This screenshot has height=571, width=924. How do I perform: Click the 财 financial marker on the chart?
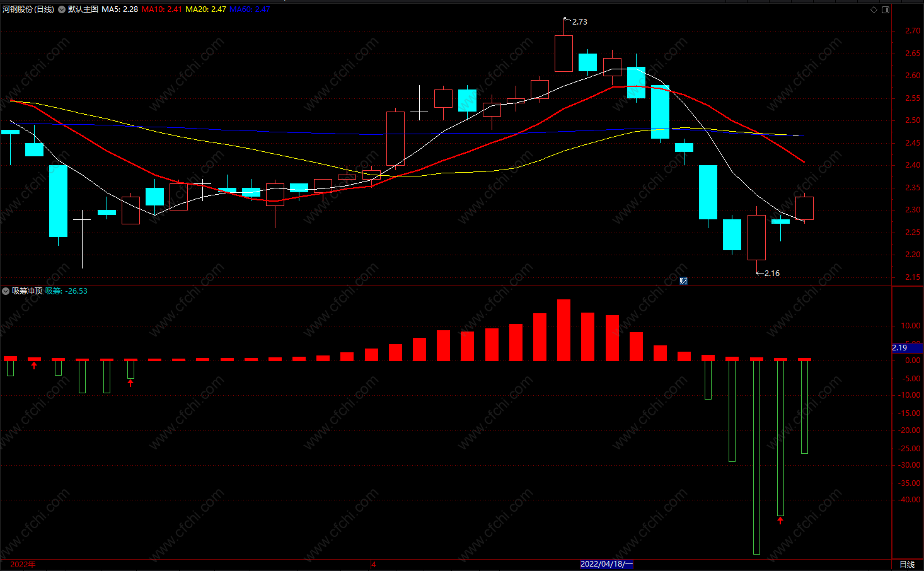[x=683, y=281]
